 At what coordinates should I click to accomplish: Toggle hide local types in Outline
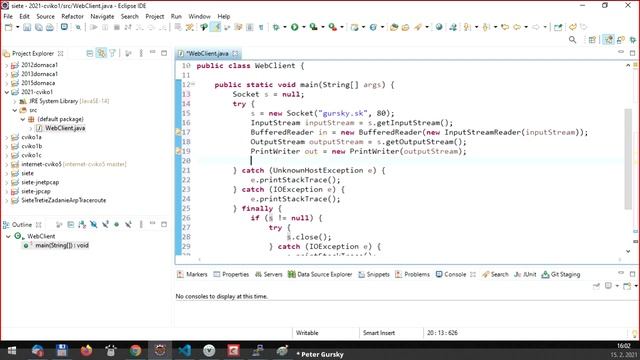[128, 224]
